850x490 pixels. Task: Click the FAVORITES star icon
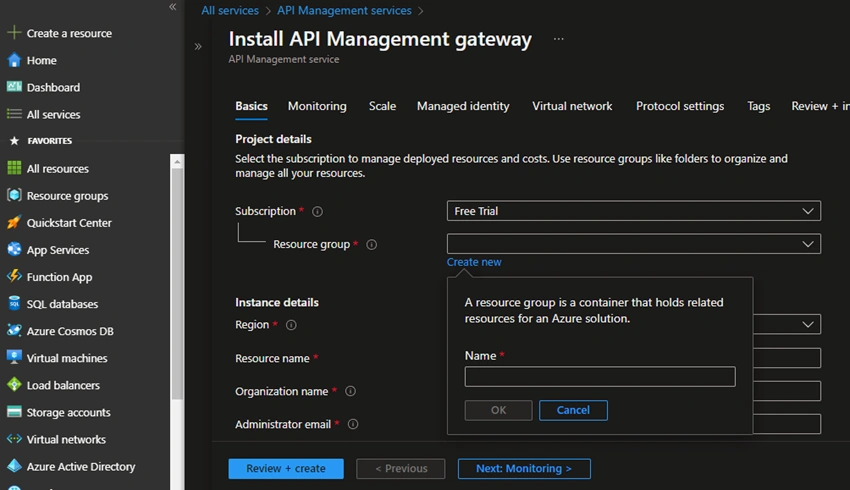pyautogui.click(x=14, y=141)
